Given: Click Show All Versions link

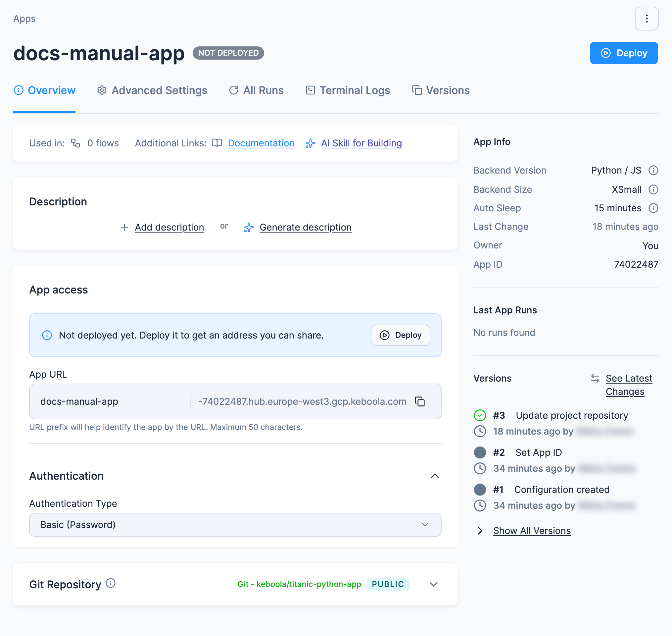Looking at the screenshot, I should [532, 531].
